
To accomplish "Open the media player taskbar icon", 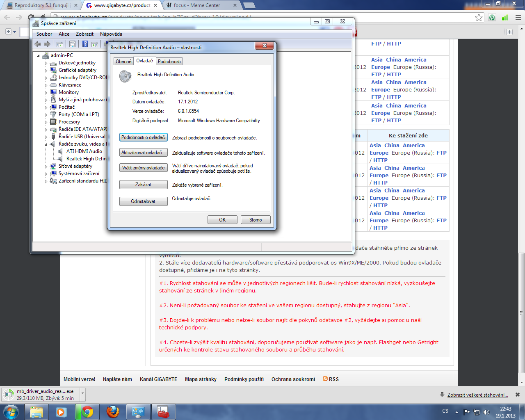I will pyautogui.click(x=62, y=412).
